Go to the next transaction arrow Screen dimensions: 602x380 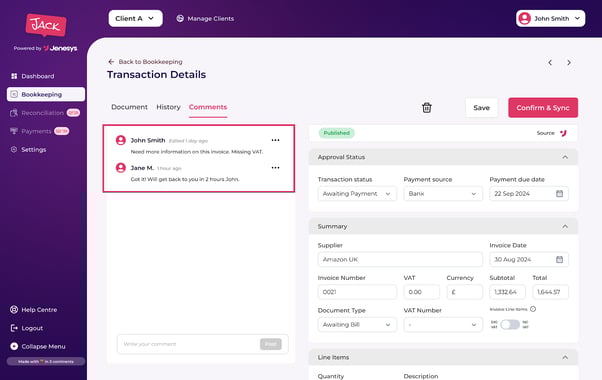(569, 63)
